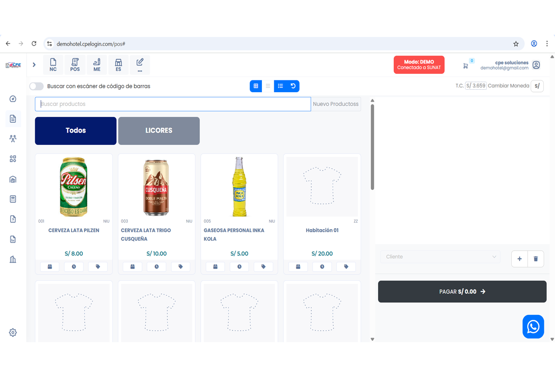Screen dimensions: 555x392
Task: Open the NC document shortcut
Action: pos(53,65)
